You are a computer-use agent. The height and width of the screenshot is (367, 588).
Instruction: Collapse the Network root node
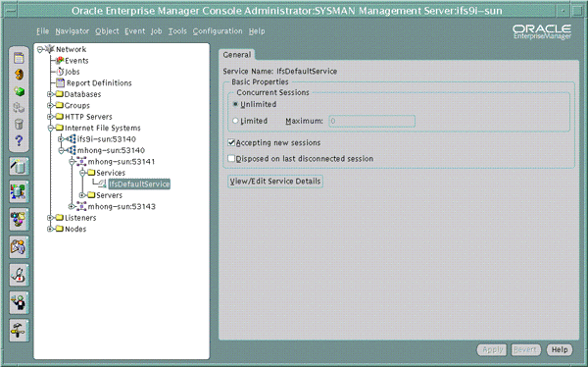tap(40, 49)
